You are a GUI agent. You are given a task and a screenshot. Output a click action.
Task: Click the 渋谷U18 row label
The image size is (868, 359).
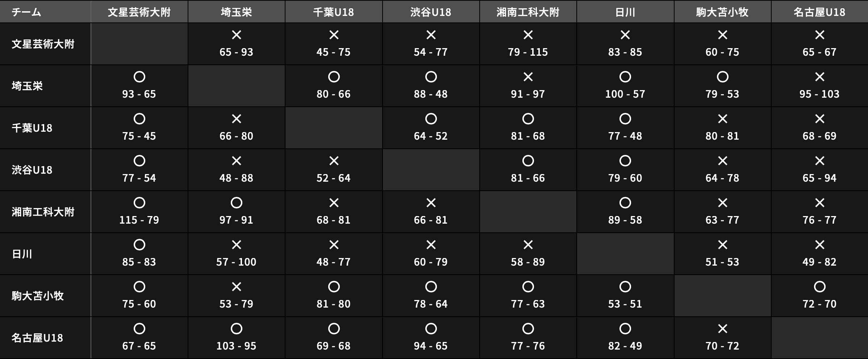[x=32, y=170]
